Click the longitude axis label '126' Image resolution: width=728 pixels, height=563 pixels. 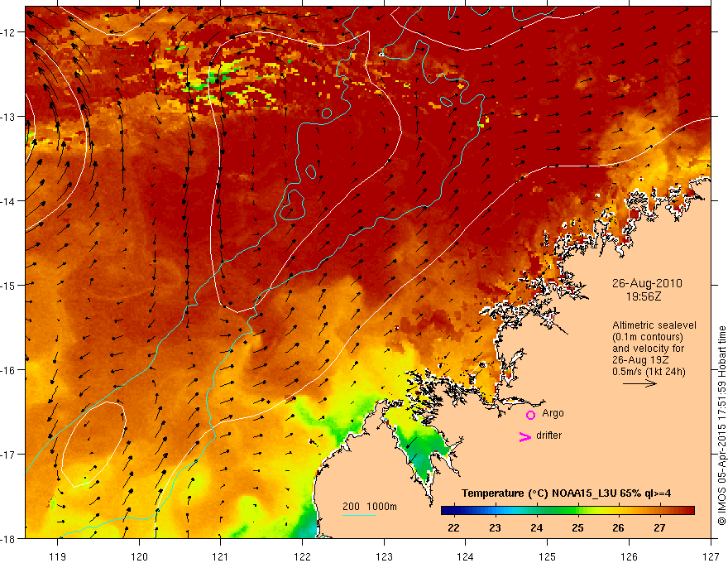point(629,556)
